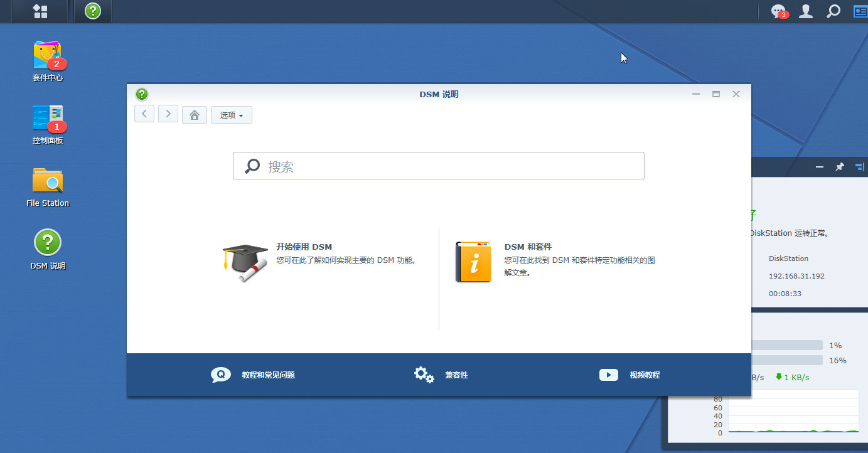
Task: Open DSM Help desktop shortcut
Action: (48, 244)
